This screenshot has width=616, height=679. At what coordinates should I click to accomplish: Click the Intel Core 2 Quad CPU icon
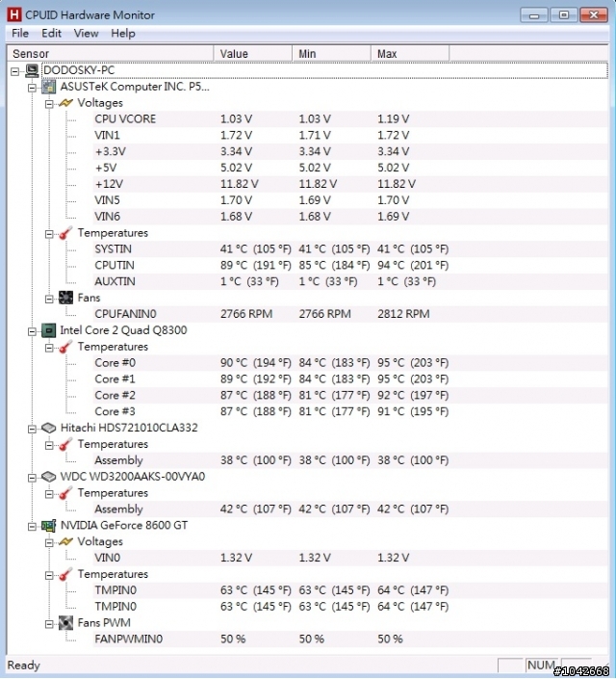(48, 330)
